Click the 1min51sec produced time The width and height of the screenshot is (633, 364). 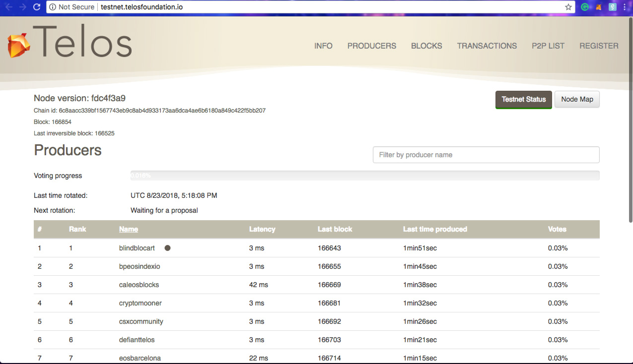(x=420, y=248)
